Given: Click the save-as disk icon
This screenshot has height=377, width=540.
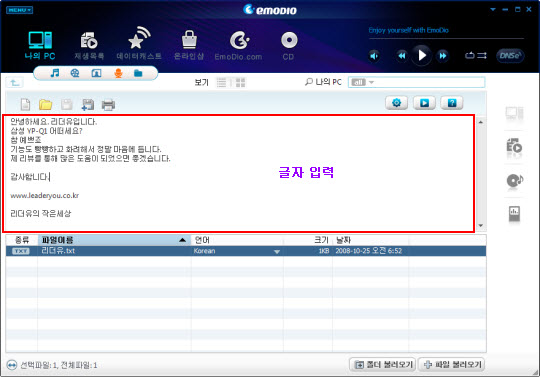Looking at the screenshot, I should 87,105.
